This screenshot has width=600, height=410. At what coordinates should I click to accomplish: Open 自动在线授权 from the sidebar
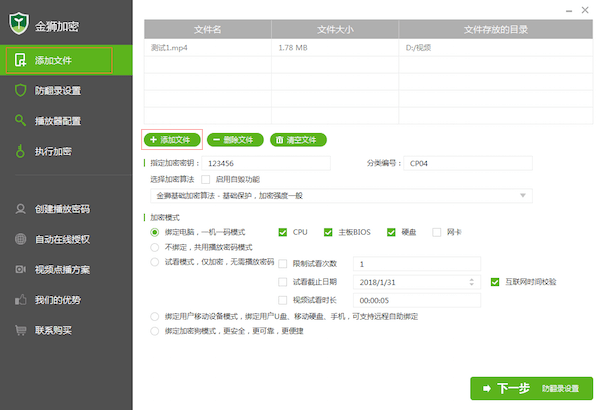click(66, 239)
